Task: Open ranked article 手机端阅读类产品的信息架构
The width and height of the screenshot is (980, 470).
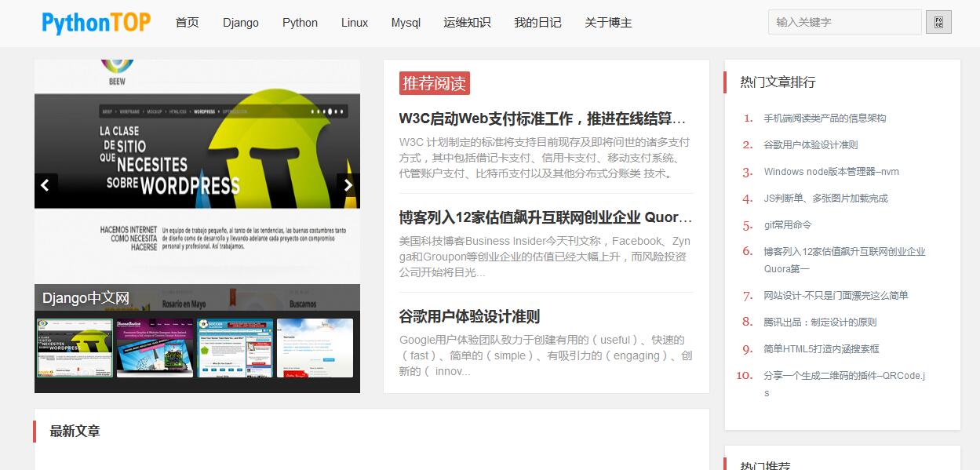Action: point(825,118)
